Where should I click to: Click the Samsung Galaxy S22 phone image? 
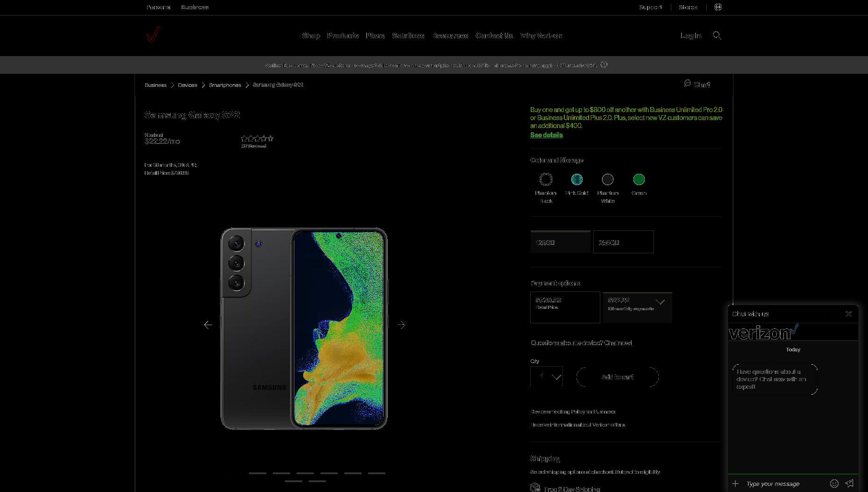click(x=304, y=328)
